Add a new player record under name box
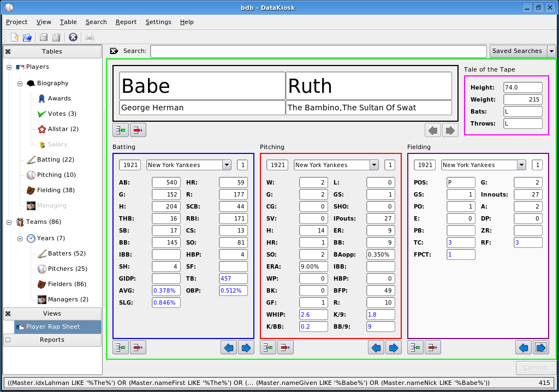 (121, 130)
